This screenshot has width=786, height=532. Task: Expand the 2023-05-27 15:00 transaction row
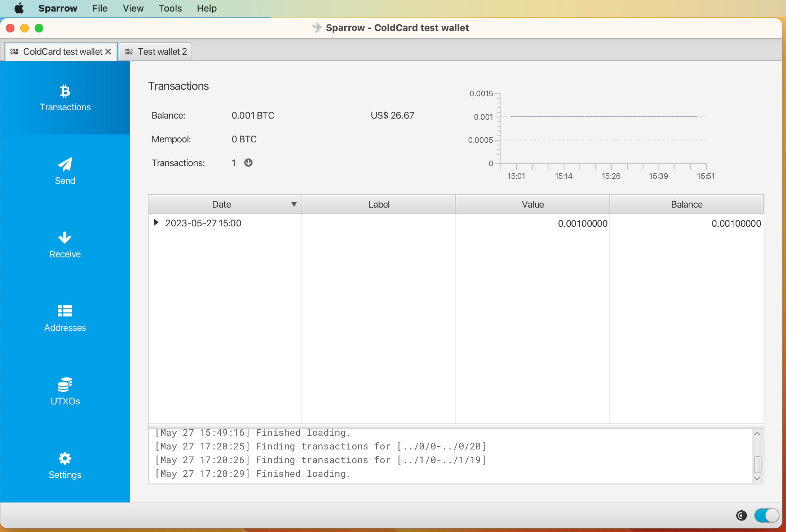tap(156, 222)
